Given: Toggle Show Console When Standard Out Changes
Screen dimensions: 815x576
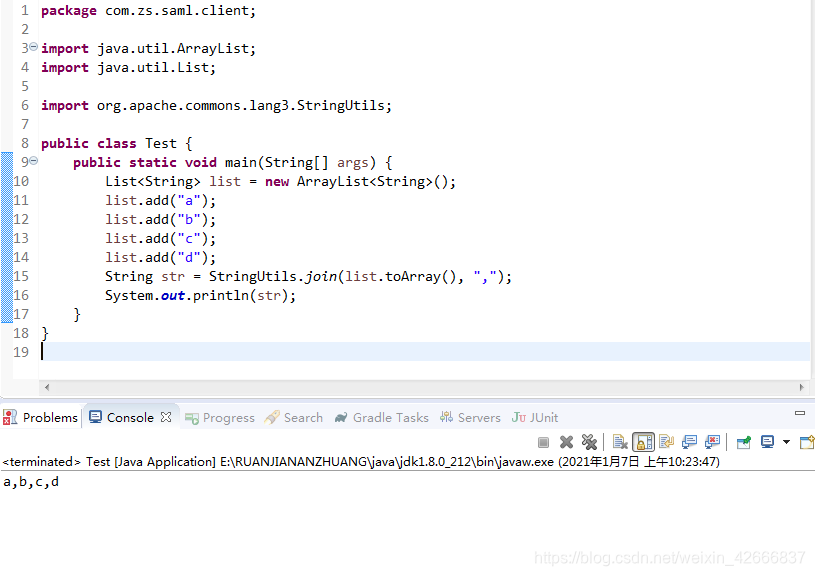Looking at the screenshot, I should pyautogui.click(x=690, y=442).
